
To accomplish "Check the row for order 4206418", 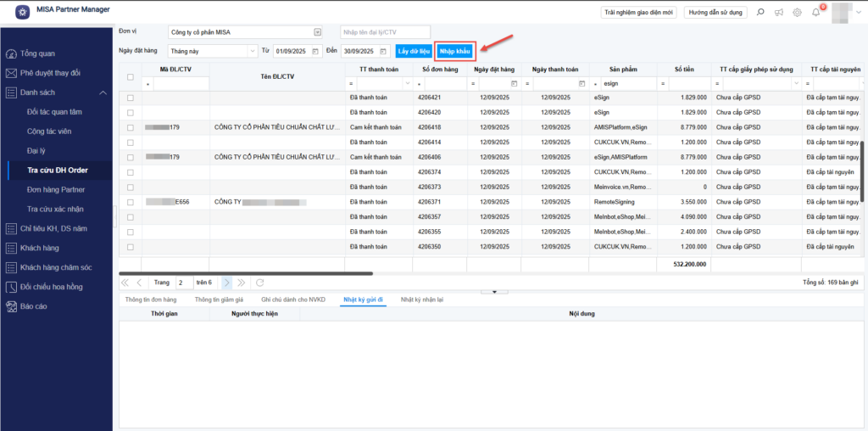I will (x=131, y=127).
